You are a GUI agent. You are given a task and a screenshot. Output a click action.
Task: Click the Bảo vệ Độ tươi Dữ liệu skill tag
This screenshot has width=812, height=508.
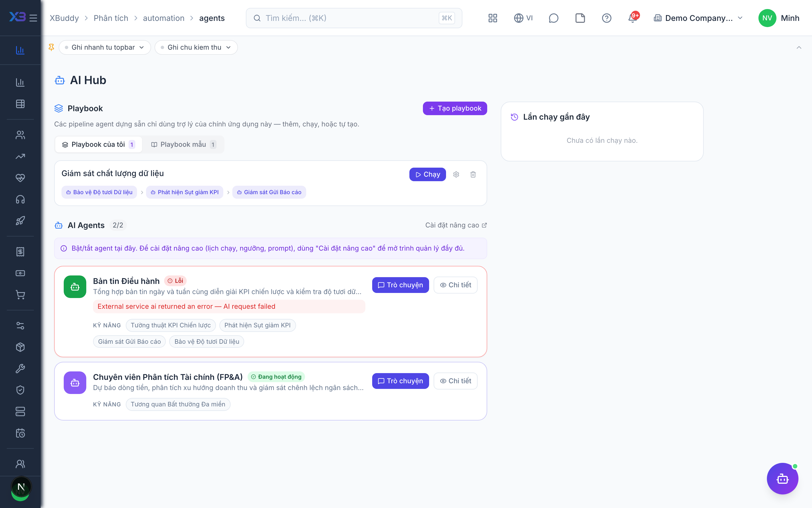pos(206,342)
